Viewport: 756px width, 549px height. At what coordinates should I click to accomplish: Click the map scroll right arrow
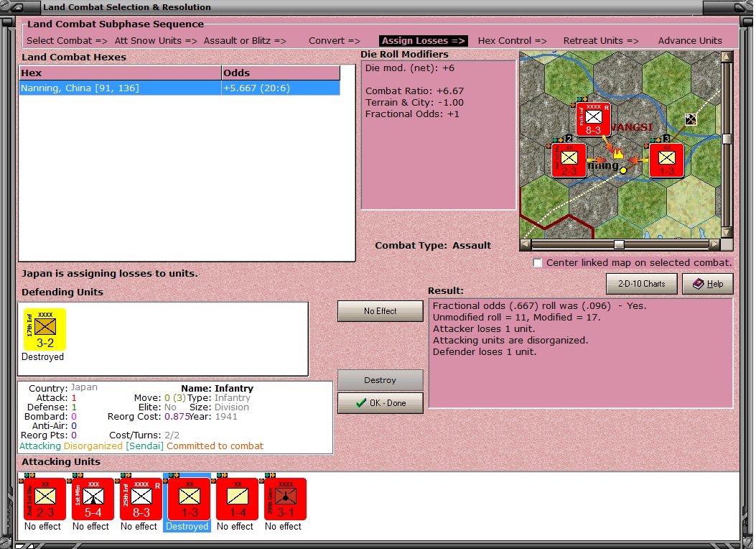click(x=714, y=244)
